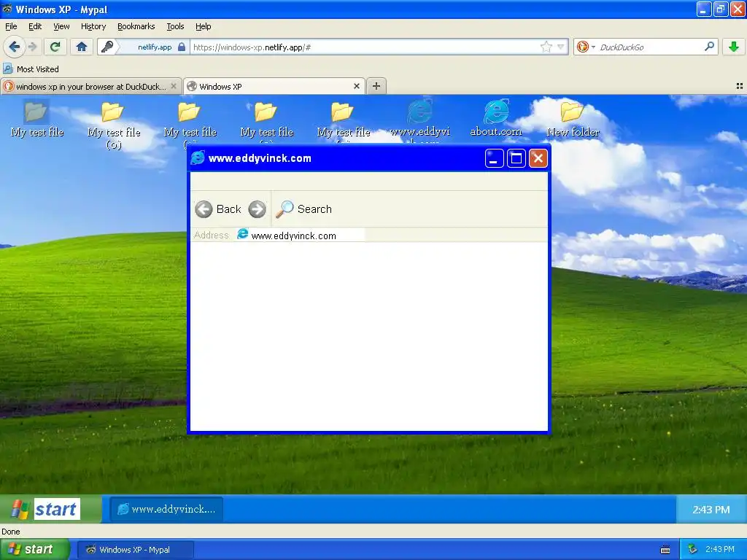Select the third My test file folder
747x560 pixels.
coord(190,122)
